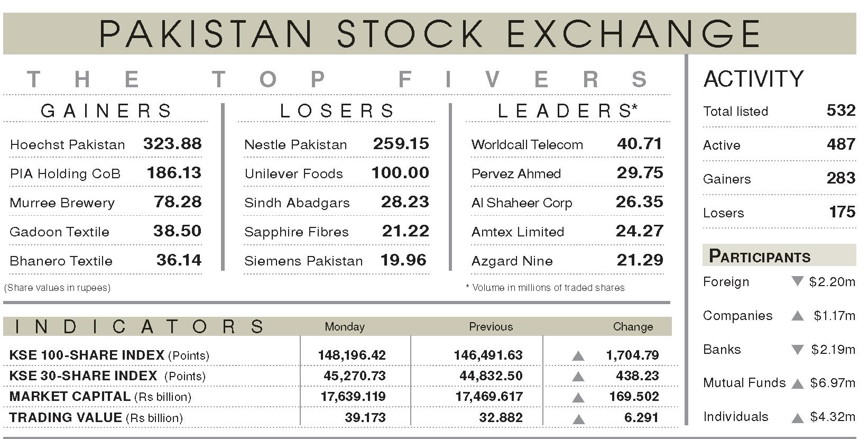Click the Indicators header bar
This screenshot has height=439, width=868.
point(337,326)
